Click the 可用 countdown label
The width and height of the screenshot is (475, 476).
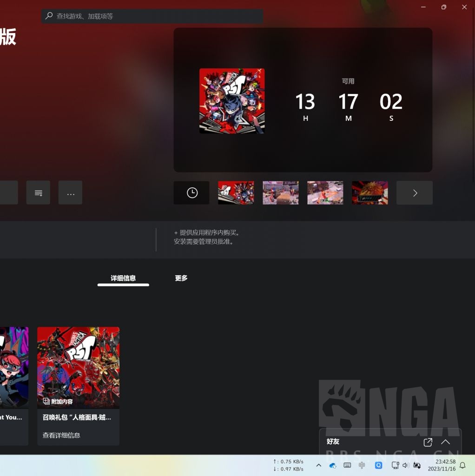pyautogui.click(x=348, y=81)
